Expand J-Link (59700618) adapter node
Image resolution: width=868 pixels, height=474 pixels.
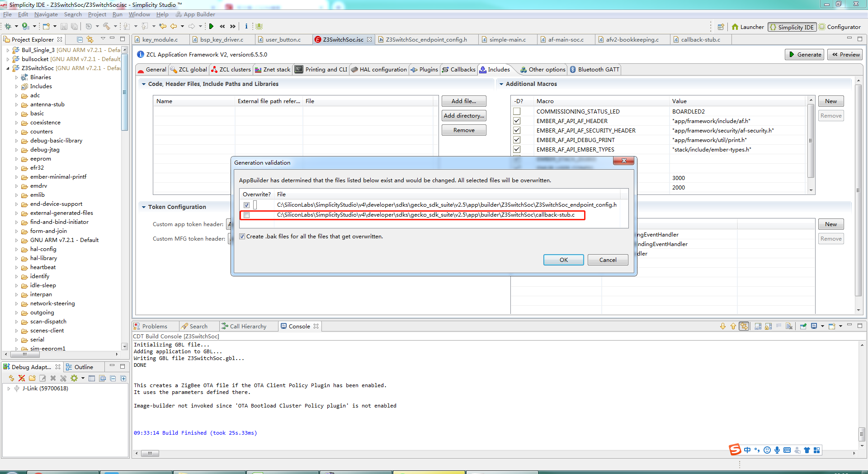click(x=9, y=388)
